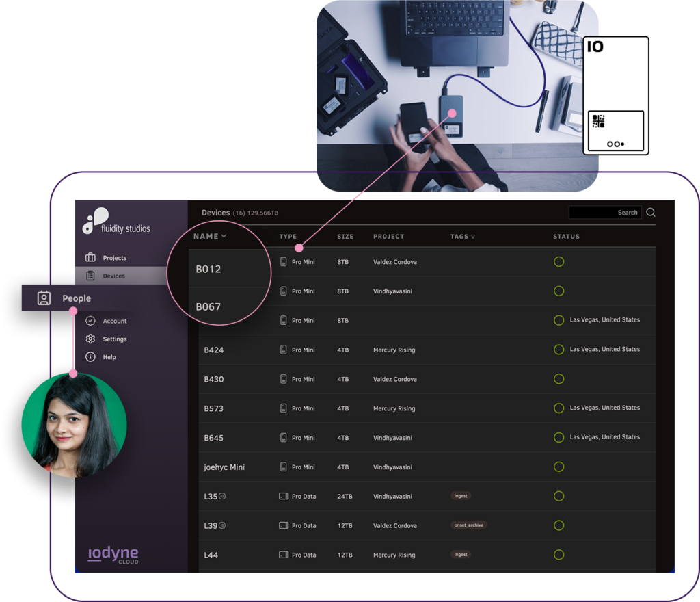
Task: Click the status circle in L44 row
Action: [559, 555]
